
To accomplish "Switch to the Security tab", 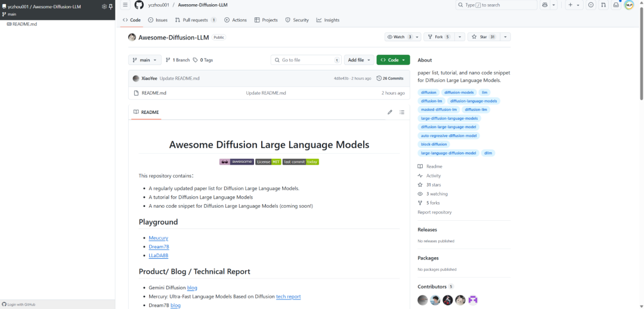I will click(297, 20).
